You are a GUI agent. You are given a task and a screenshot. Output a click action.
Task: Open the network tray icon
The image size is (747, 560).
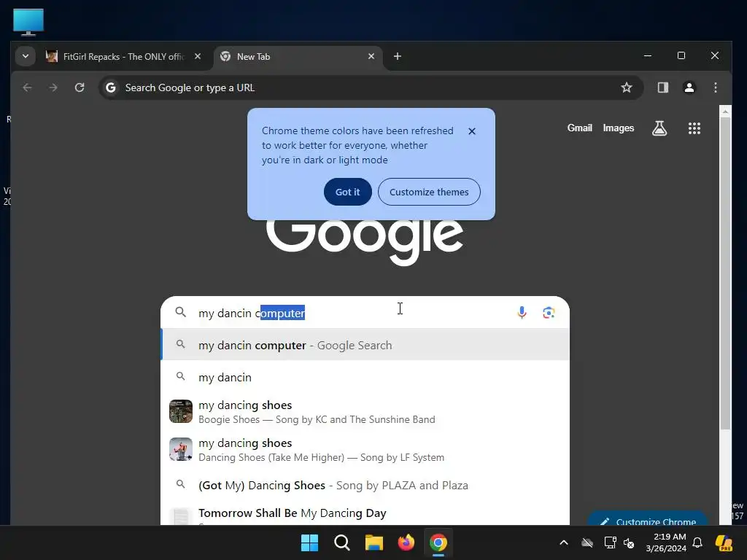point(610,542)
